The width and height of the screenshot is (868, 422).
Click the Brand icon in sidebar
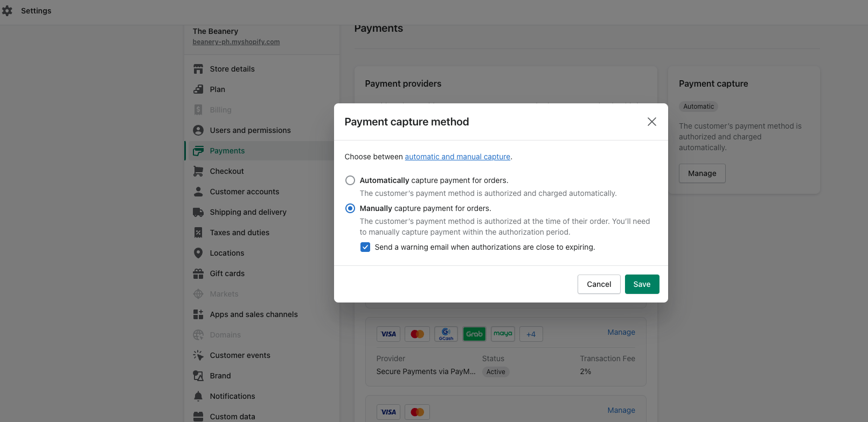pyautogui.click(x=198, y=376)
